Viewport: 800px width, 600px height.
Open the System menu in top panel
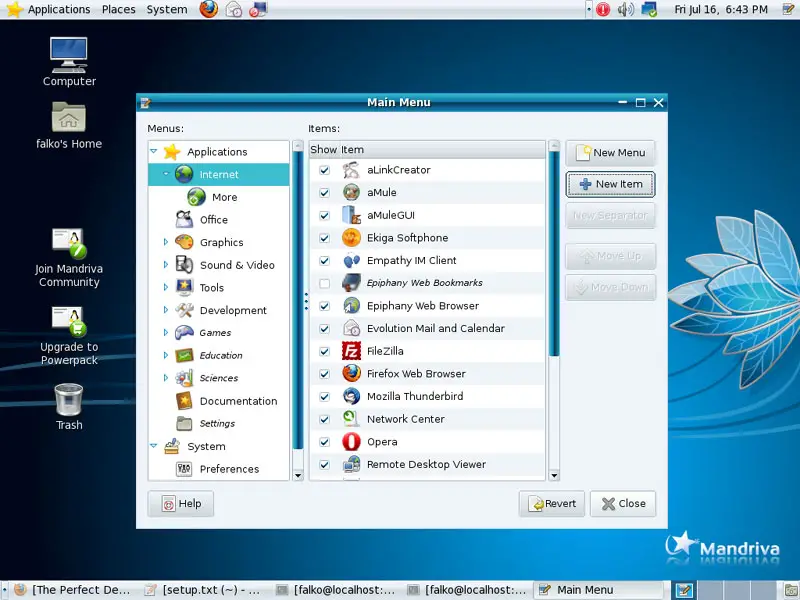[167, 9]
